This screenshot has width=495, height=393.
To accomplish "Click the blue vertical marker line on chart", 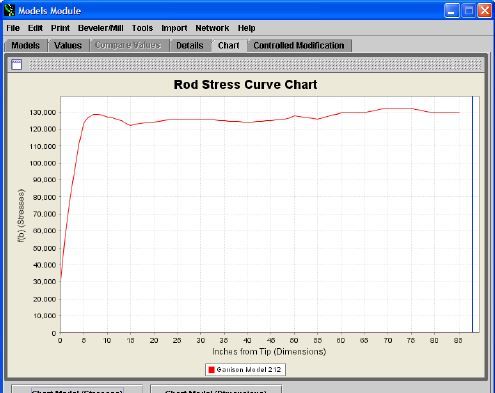I will (472, 214).
